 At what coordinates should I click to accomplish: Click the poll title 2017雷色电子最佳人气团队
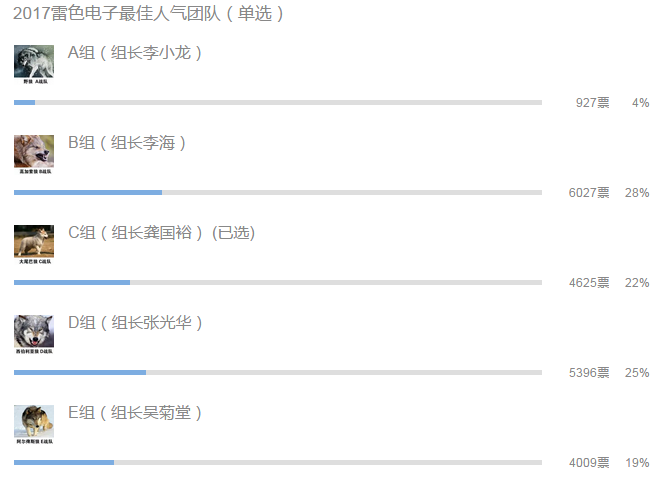117,14
